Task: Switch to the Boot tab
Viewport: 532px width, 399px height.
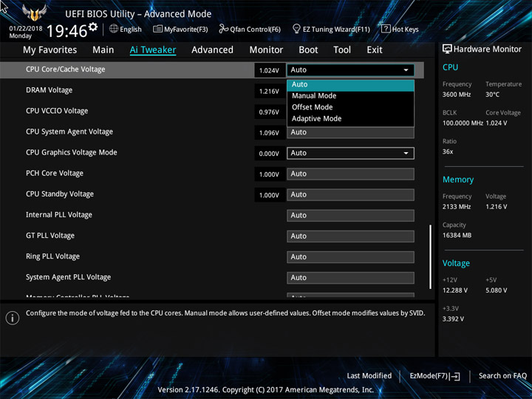Action: [x=308, y=50]
